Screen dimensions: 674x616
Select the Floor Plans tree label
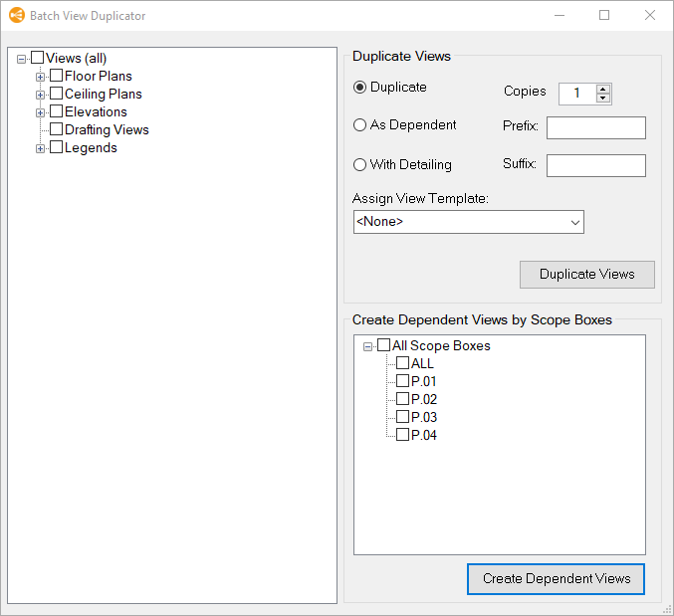point(99,76)
